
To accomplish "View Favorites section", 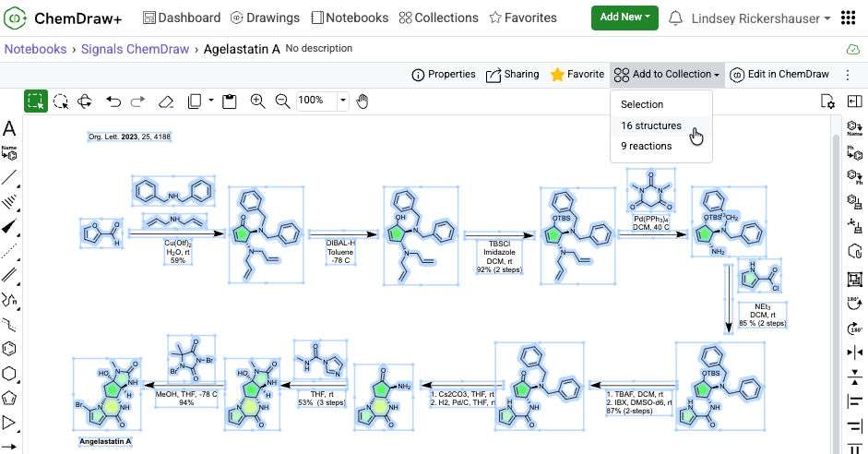I will click(523, 18).
